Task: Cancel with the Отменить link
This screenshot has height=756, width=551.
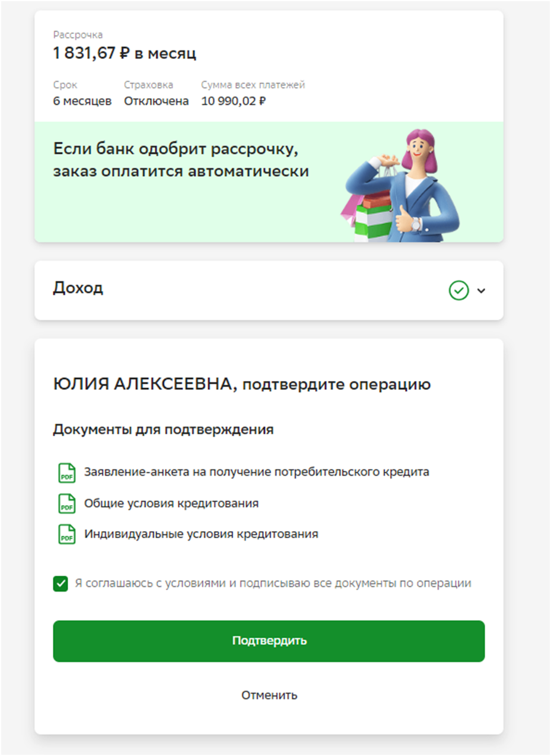Action: (x=269, y=695)
